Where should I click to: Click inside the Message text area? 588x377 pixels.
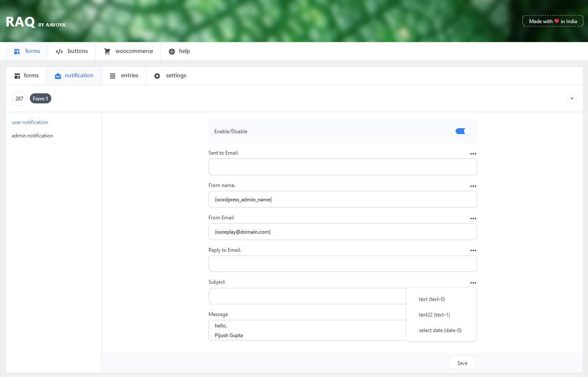(x=307, y=330)
